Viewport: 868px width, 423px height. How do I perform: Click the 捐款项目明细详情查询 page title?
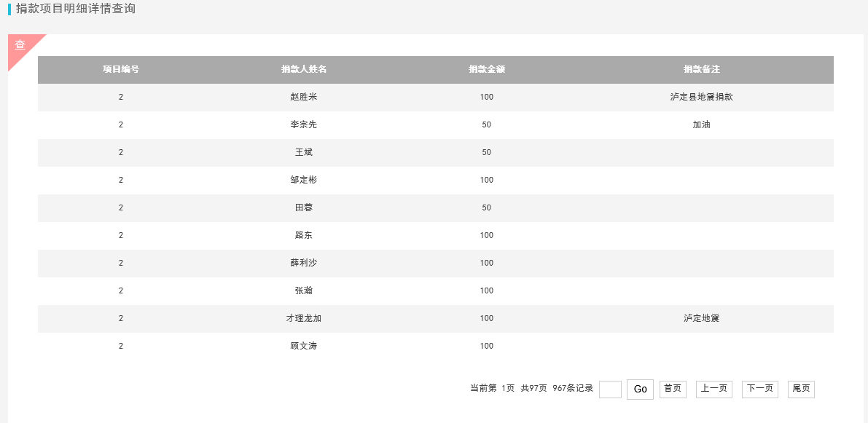pos(75,9)
